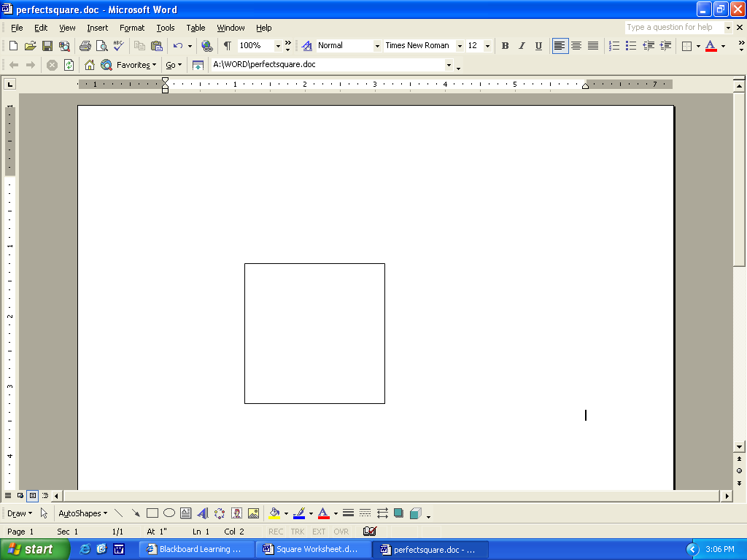
Task: Open the Format menu
Action: [132, 28]
